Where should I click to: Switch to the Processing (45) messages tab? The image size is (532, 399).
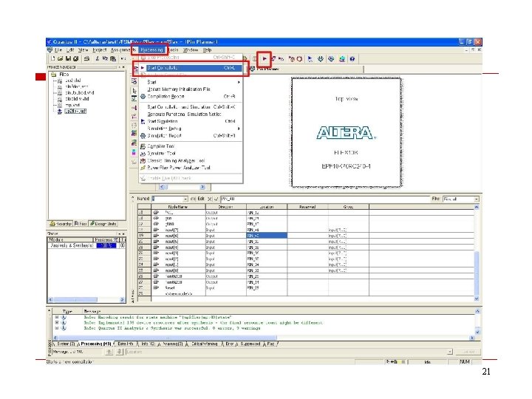(95, 344)
